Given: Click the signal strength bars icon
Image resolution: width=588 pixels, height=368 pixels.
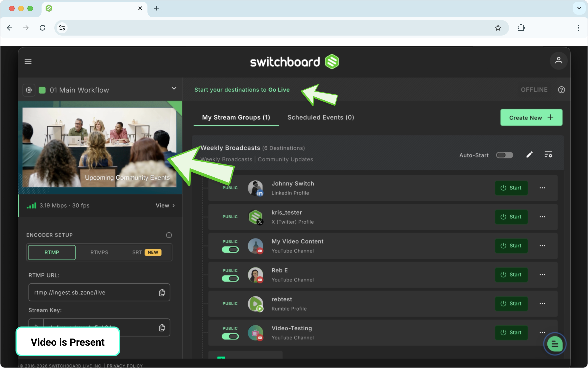Looking at the screenshot, I should 31,206.
